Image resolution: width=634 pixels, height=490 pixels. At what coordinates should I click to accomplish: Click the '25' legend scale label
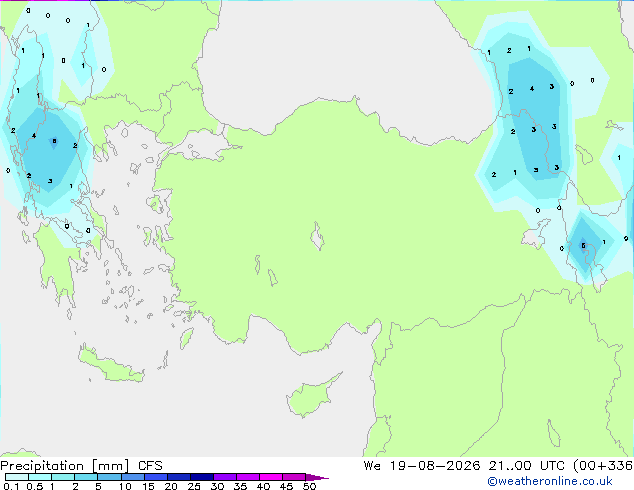point(194,486)
